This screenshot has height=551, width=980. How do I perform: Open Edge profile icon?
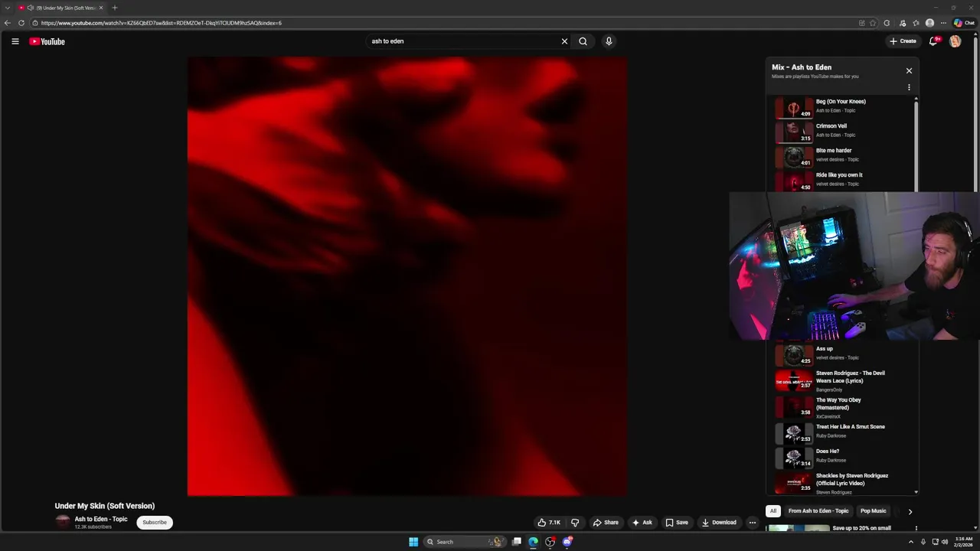pos(929,23)
